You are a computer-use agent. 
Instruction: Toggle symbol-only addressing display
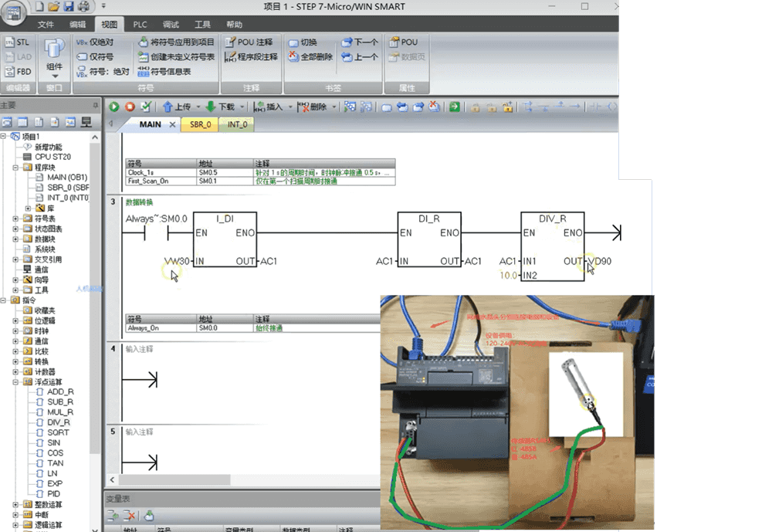click(95, 56)
